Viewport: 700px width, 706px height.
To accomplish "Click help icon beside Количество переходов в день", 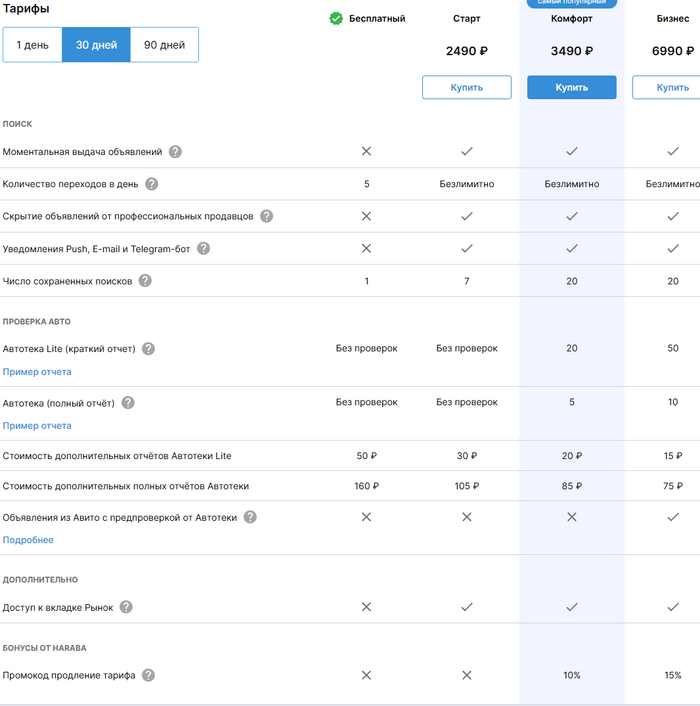I will (x=152, y=184).
